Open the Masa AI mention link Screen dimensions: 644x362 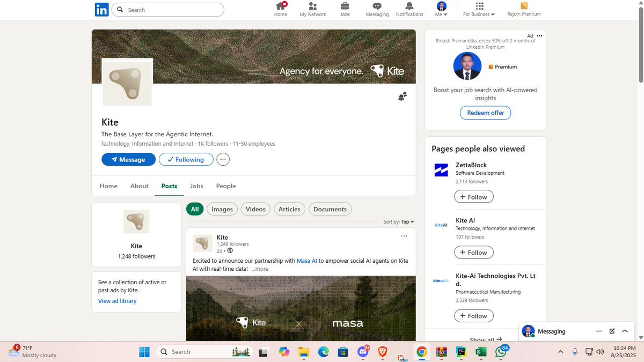pyautogui.click(x=307, y=261)
